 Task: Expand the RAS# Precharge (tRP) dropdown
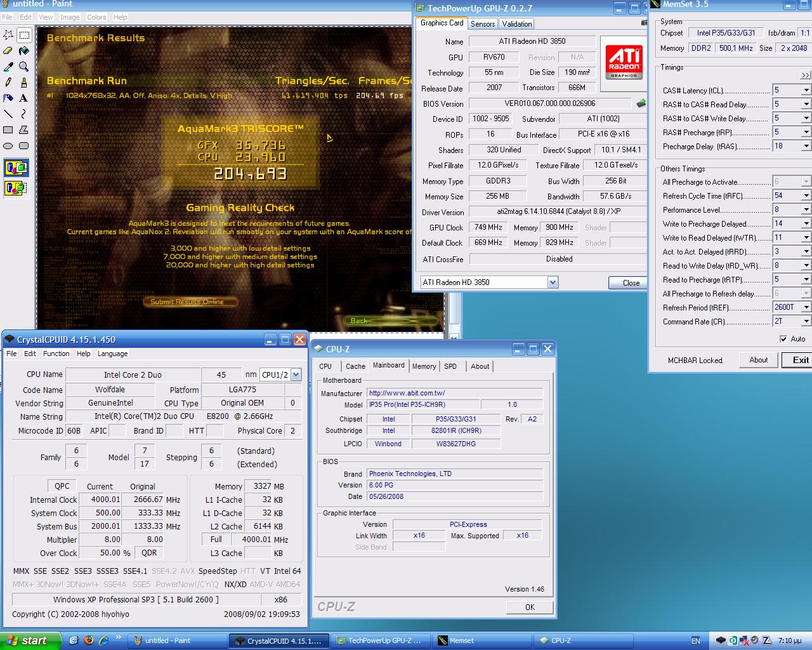tap(806, 132)
